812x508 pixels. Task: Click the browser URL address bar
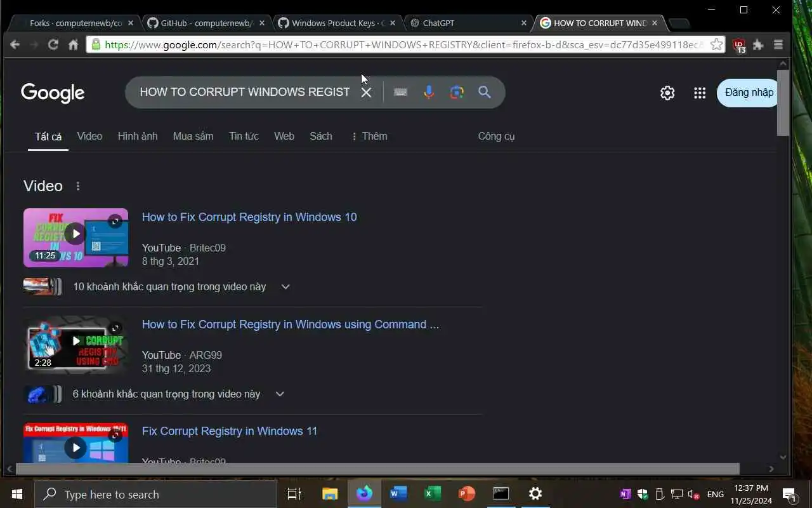(403, 44)
